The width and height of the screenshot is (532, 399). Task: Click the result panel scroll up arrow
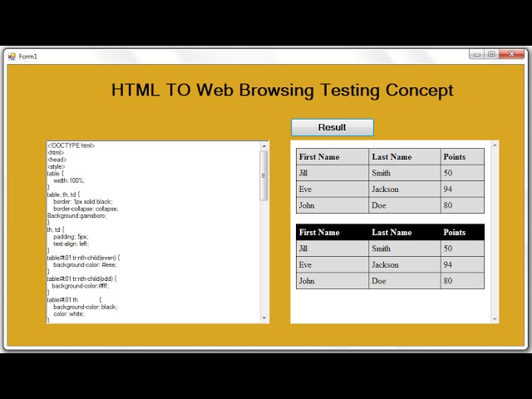[495, 145]
